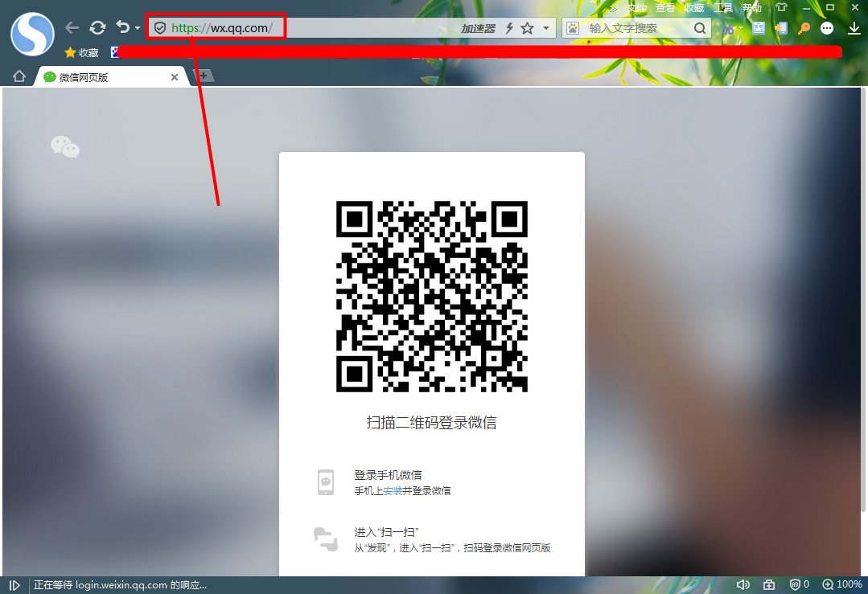Click the magnifier search button
This screenshot has height=594, width=868.
[700, 28]
